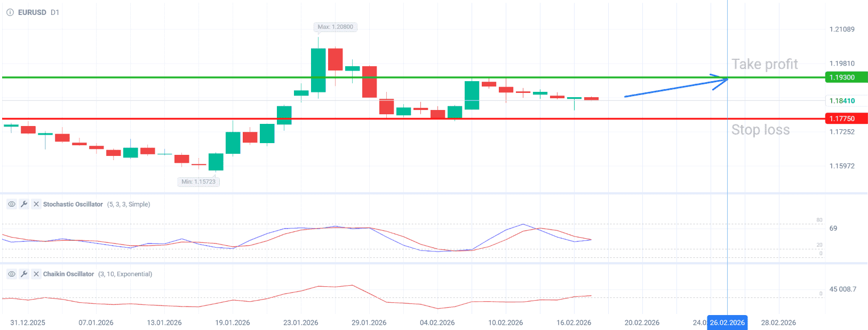Select the red 1.17750 price tag
Screen dimensions: 868x330
click(x=846, y=119)
